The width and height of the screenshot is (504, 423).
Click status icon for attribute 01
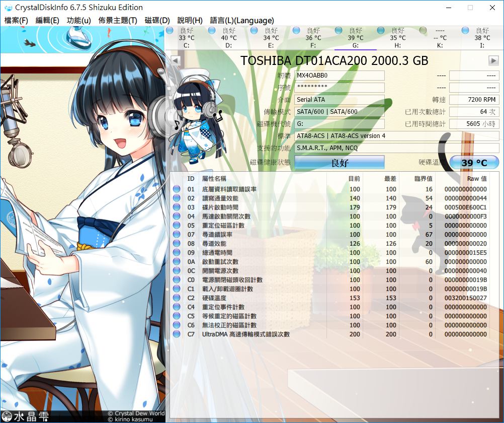tap(177, 189)
